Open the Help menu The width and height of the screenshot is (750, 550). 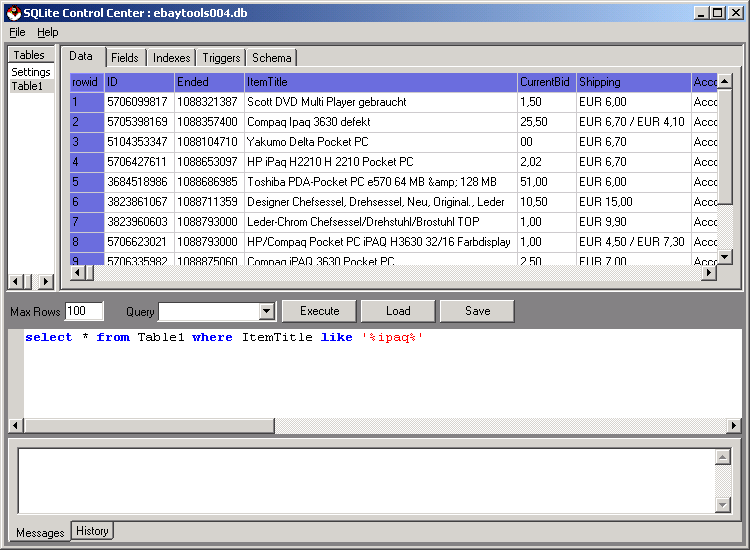48,32
